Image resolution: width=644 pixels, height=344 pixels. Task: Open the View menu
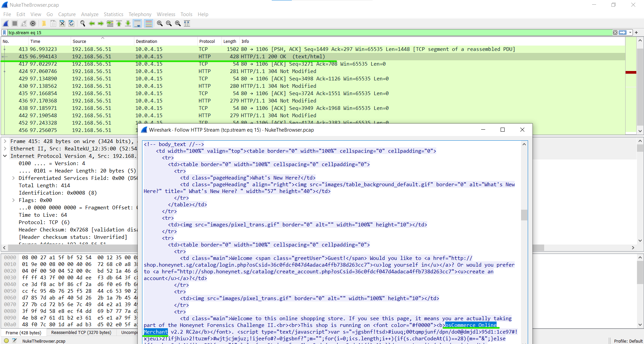(36, 14)
